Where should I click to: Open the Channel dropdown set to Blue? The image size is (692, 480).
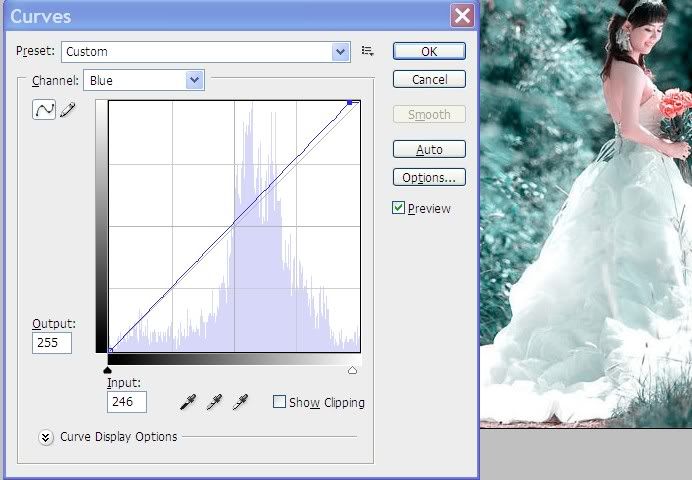(x=144, y=80)
